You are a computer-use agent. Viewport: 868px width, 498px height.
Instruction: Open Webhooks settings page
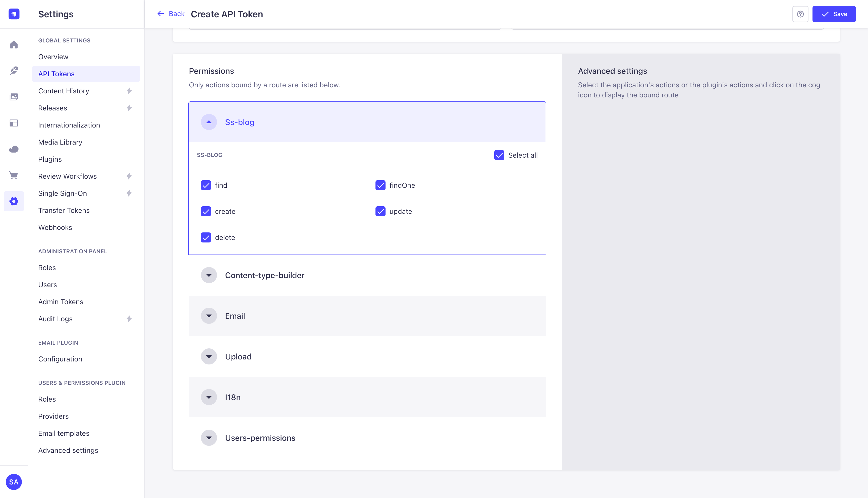tap(86, 227)
